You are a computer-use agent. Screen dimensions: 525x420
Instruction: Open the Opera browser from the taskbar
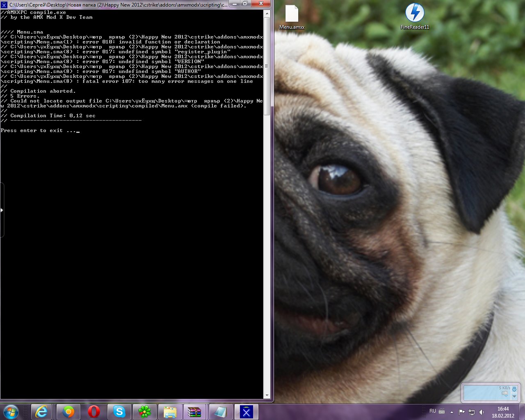(x=94, y=412)
